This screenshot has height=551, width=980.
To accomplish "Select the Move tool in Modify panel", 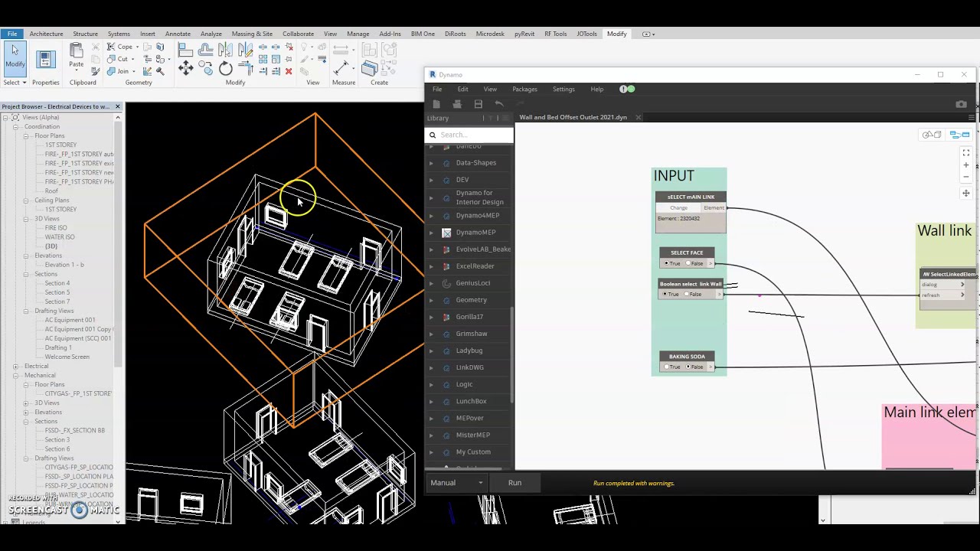I will [x=185, y=67].
